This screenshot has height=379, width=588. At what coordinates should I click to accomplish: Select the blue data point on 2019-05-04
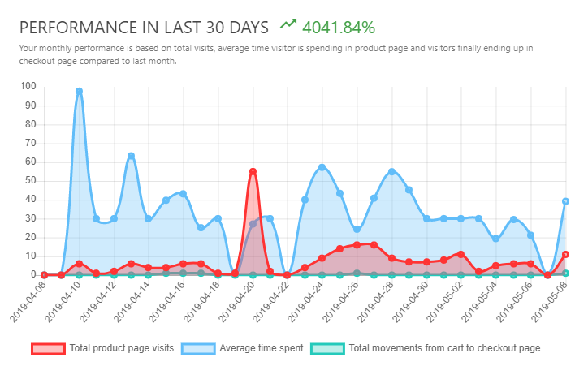pyautogui.click(x=495, y=239)
